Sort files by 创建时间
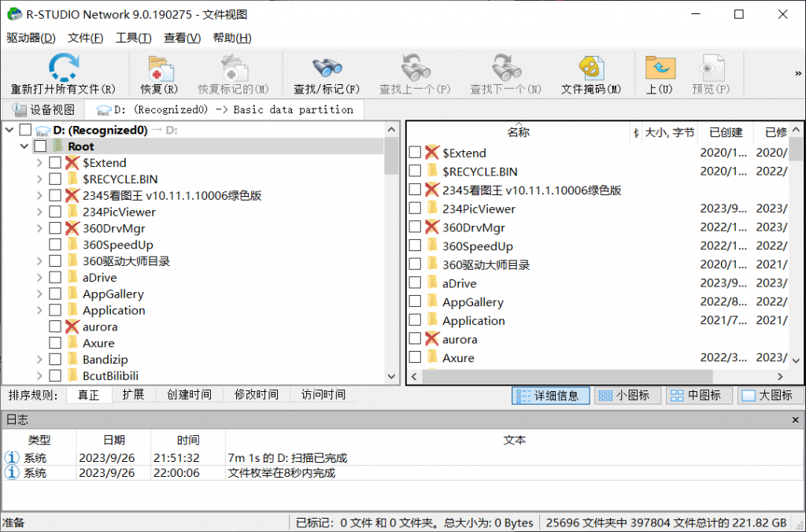 189,395
